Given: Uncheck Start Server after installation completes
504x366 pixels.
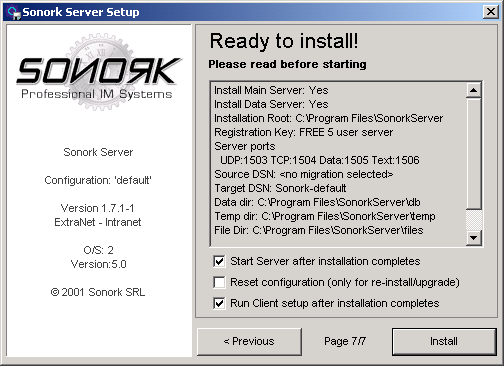Looking at the screenshot, I should (219, 261).
